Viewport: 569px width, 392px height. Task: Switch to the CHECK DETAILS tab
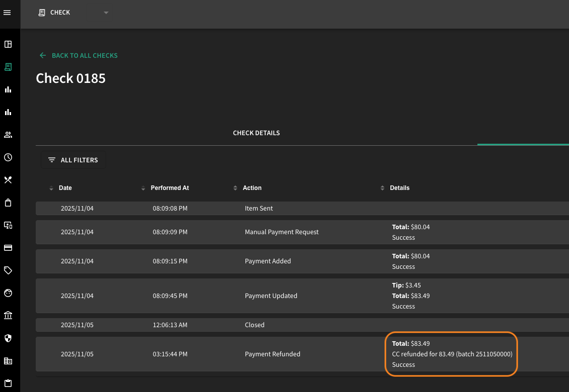point(256,133)
